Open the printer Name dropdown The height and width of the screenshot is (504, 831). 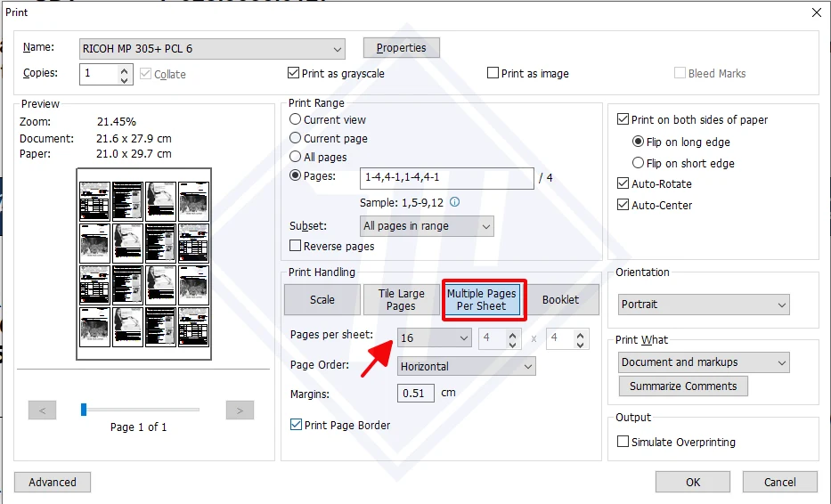(x=212, y=49)
